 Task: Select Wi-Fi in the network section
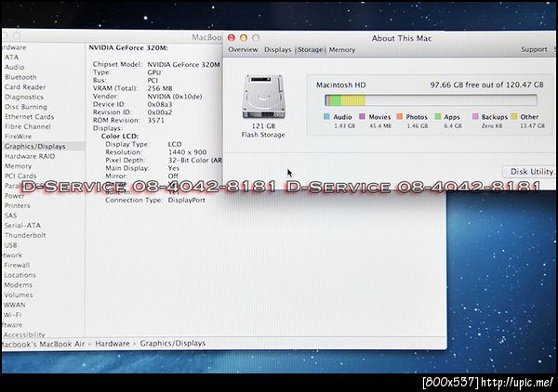[x=12, y=315]
